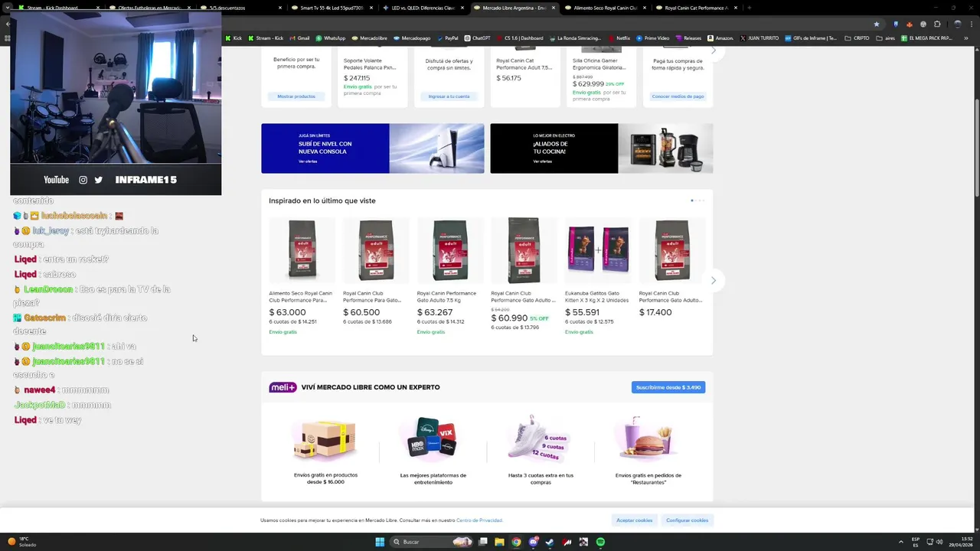Click the first Inspirado carousel page dot

(692, 201)
